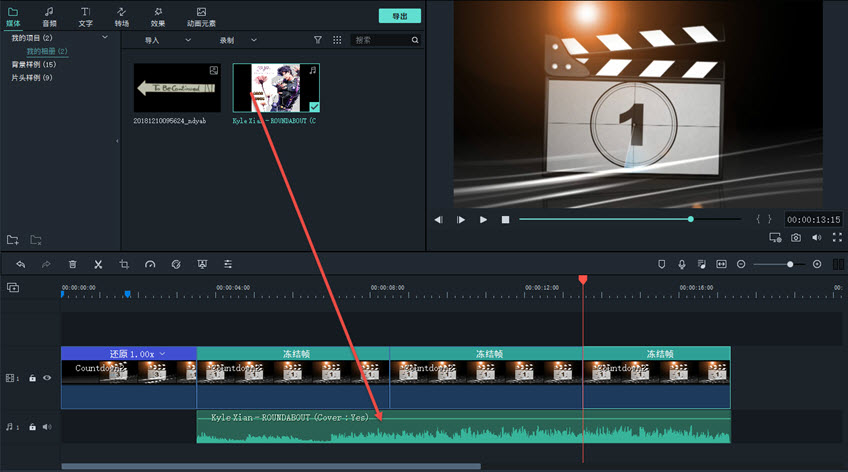848x472 pixels.
Task: Click the 导出 export button
Action: point(399,16)
